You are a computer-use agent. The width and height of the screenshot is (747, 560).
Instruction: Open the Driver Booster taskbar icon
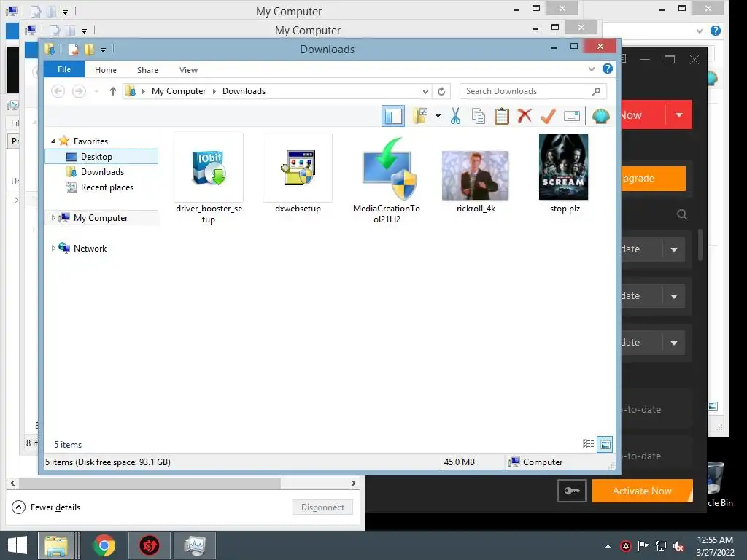(149, 545)
